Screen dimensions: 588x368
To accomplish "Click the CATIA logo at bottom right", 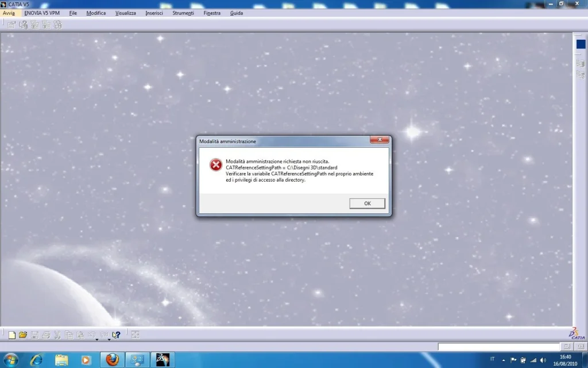I will click(577, 333).
